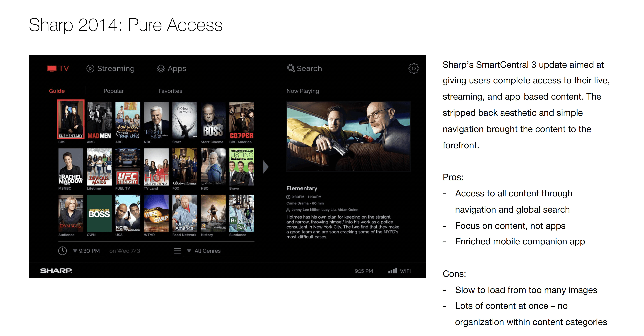
Task: Click the Starz Cinema channel label
Action: (212, 142)
